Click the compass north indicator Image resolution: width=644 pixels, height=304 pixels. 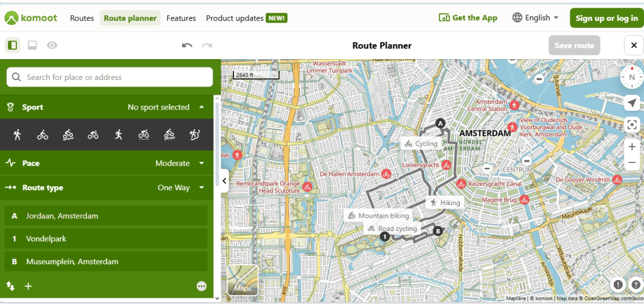(631, 77)
